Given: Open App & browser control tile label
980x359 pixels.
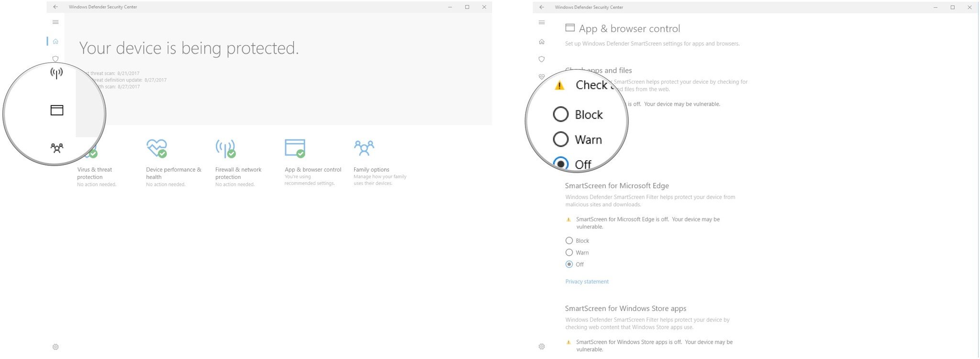Looking at the screenshot, I should 313,170.
